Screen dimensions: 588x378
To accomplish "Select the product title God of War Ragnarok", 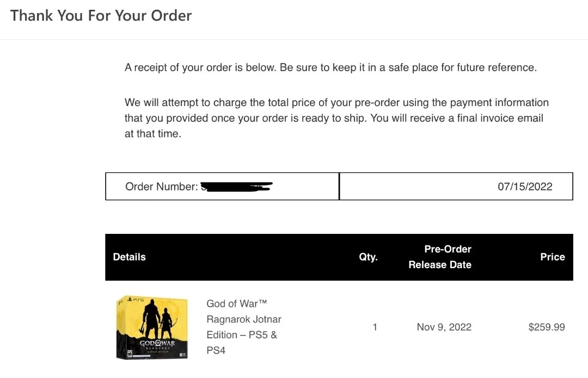I will point(244,327).
